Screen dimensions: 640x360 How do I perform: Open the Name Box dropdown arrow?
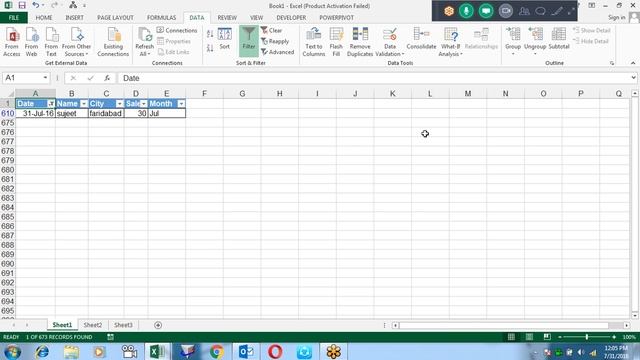point(45,78)
